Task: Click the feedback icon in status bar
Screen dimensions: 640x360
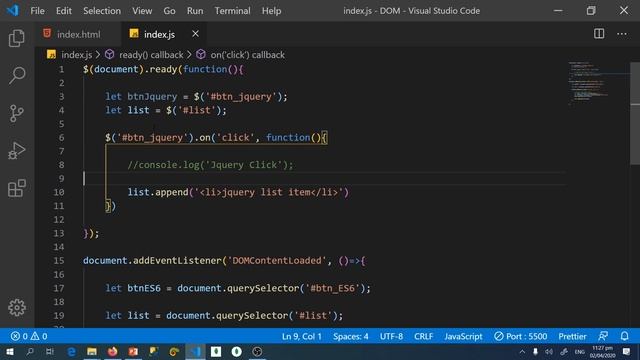Action: point(603,336)
